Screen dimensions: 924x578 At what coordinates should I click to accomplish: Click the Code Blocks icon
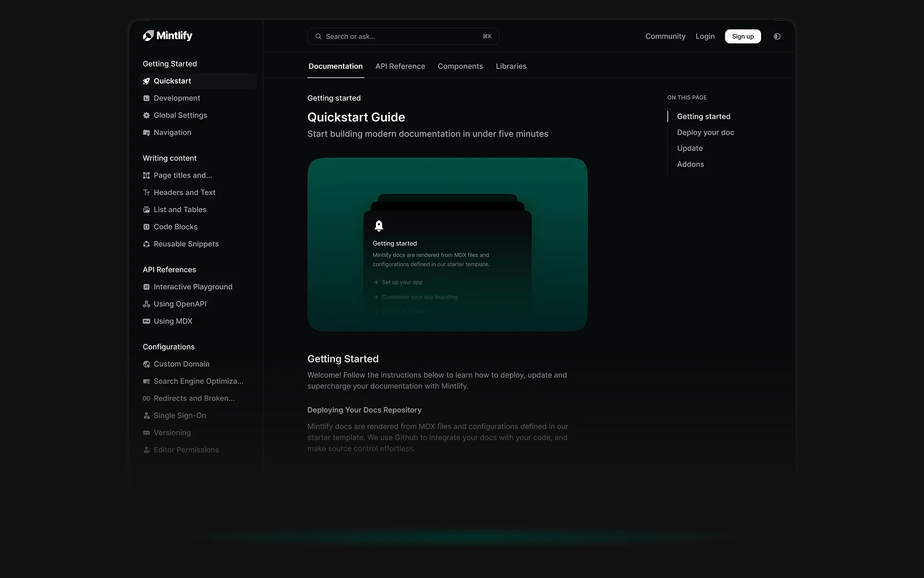tap(146, 227)
